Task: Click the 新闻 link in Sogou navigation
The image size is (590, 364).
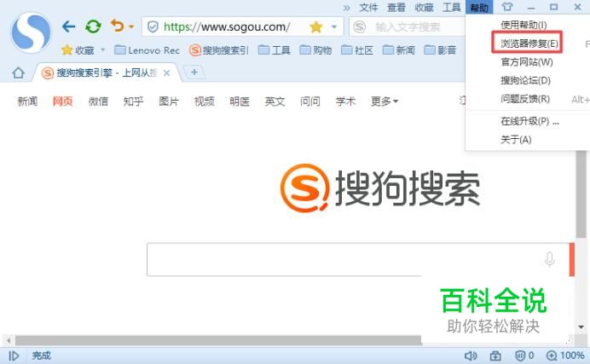Action: pyautogui.click(x=27, y=101)
